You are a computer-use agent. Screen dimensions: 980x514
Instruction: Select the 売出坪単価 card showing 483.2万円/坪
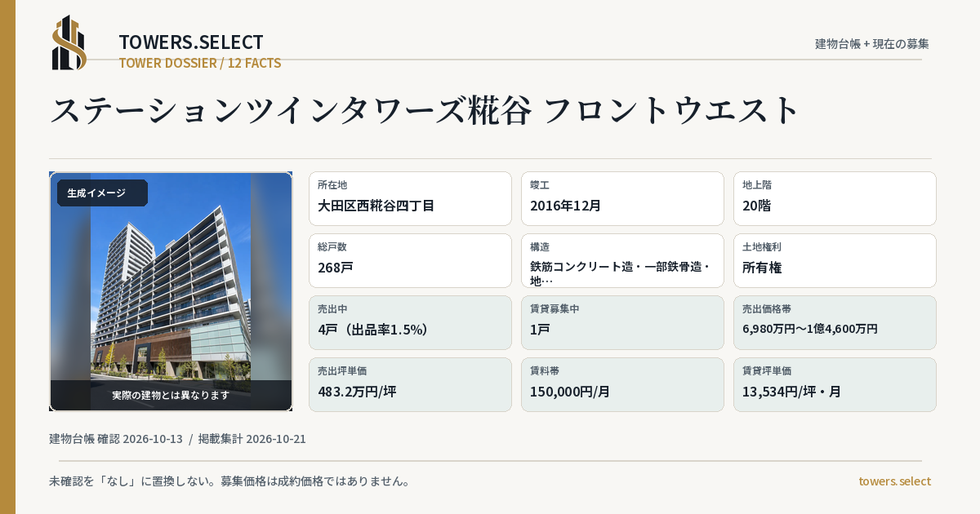pyautogui.click(x=410, y=384)
